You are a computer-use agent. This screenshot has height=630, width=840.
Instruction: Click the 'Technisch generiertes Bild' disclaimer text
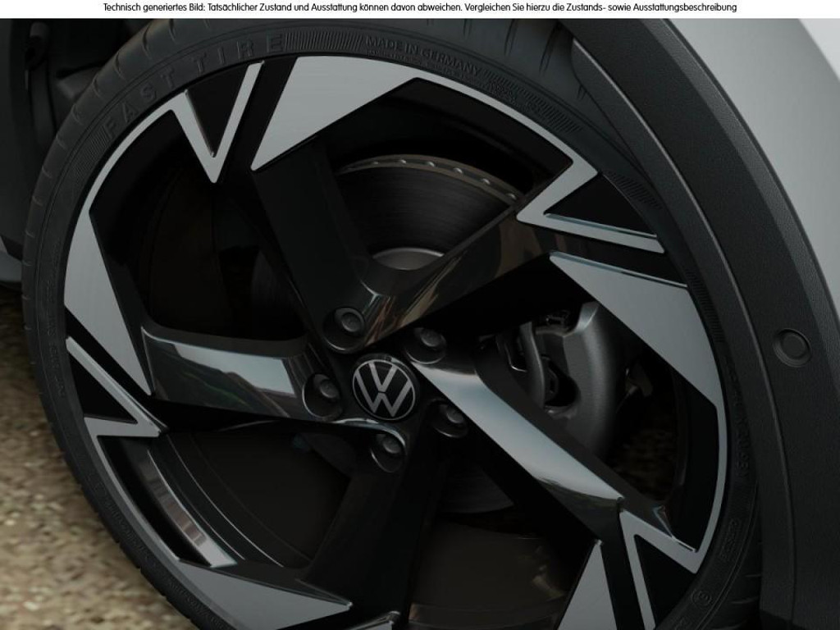pos(153,7)
